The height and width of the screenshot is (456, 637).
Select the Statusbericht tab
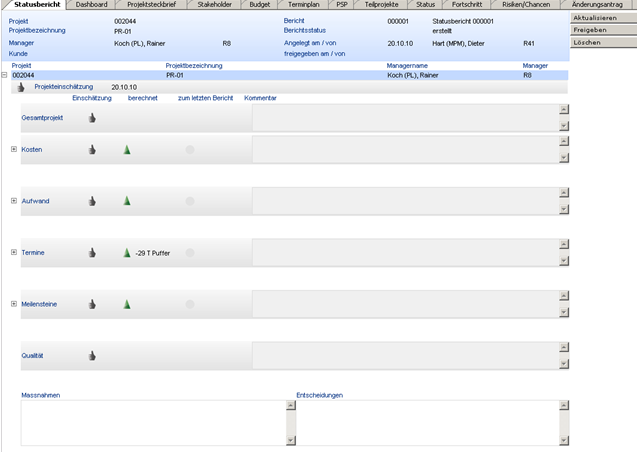[37, 4]
